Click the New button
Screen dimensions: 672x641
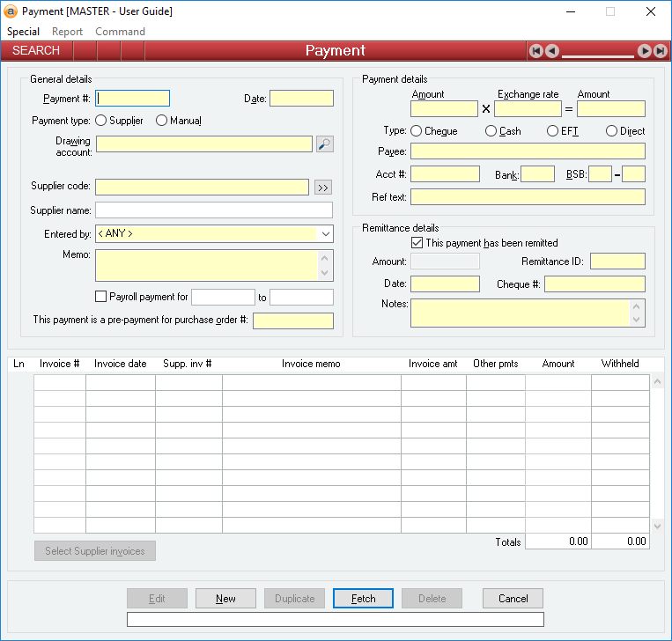pos(225,599)
